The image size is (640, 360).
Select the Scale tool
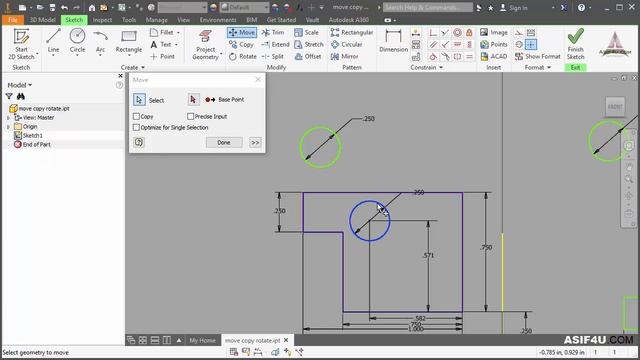[x=307, y=32]
